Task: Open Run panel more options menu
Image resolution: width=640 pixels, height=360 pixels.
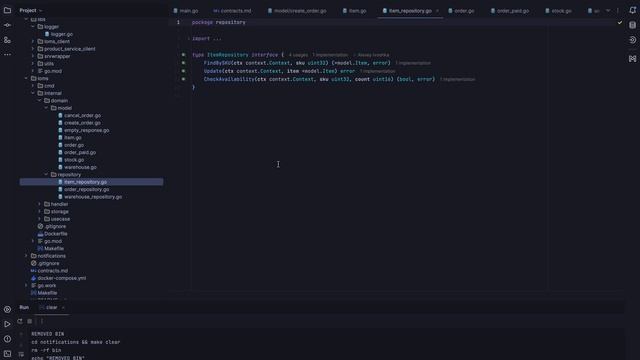Action: 41,321
